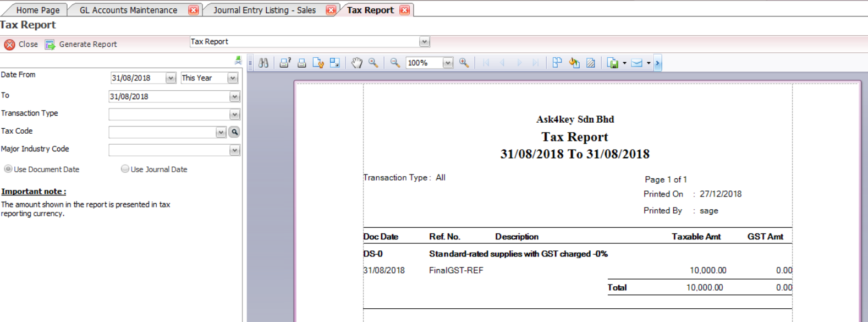Click the Generate Report icon
The height and width of the screenshot is (322, 868).
tap(50, 45)
